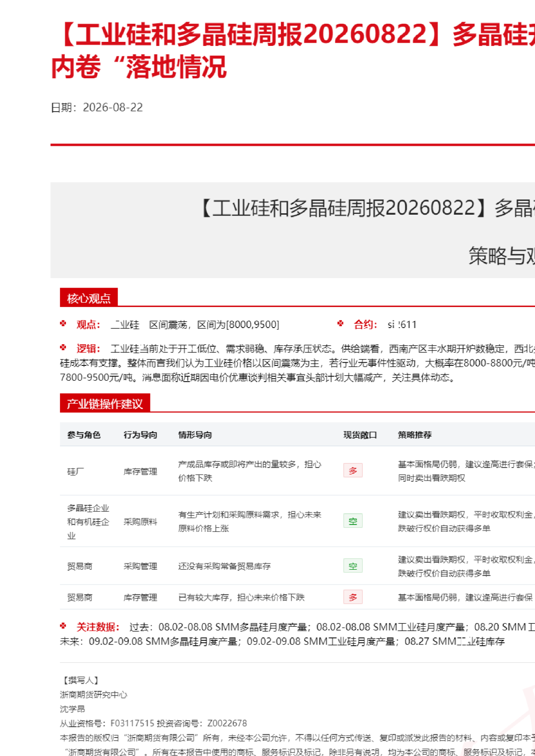Click 还没有采购常备贸易库存 text

point(224,566)
